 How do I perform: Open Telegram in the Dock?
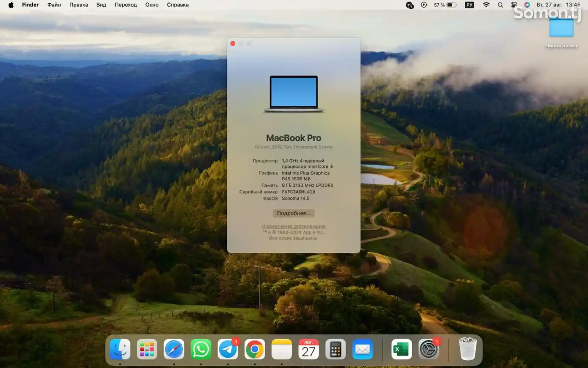click(x=228, y=349)
